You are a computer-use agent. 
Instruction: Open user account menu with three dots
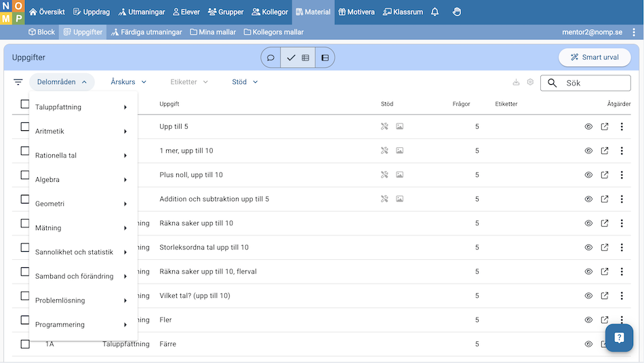(633, 32)
